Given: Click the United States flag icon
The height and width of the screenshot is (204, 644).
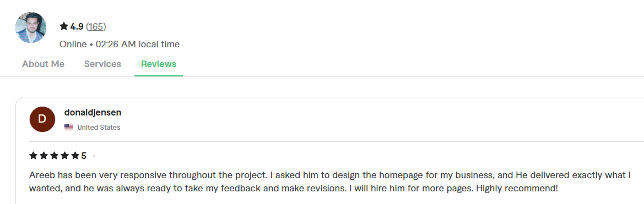Looking at the screenshot, I should click(69, 128).
